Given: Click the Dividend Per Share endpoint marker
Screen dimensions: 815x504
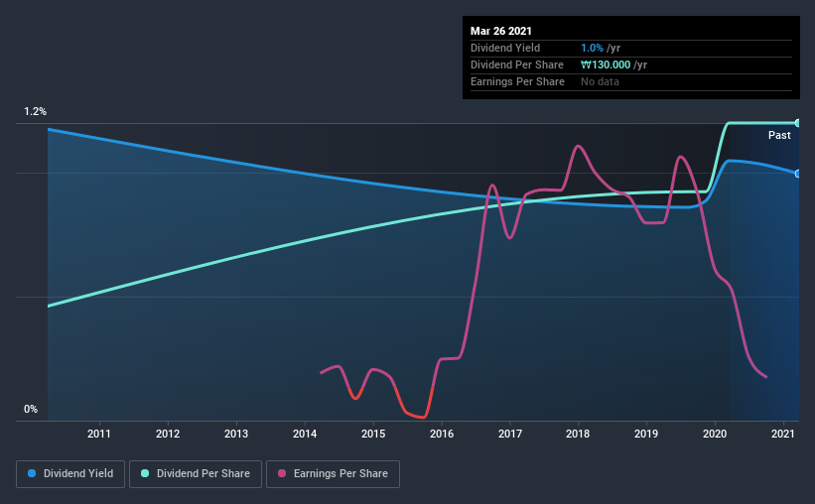Looking at the screenshot, I should (797, 123).
